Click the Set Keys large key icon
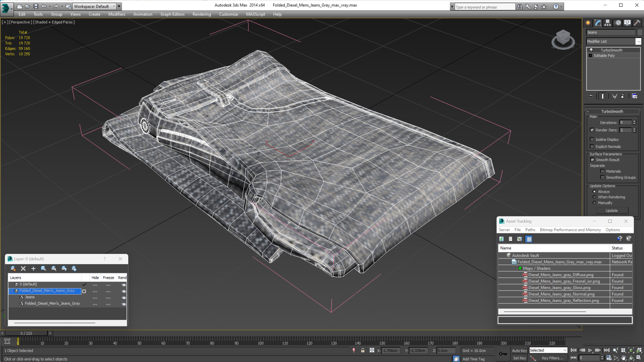Screen dimensions: 644x362 coord(503,354)
